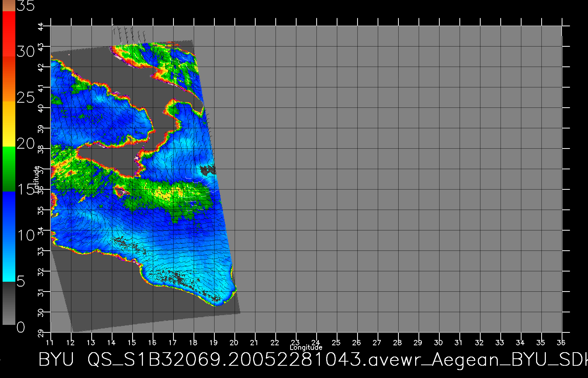Image resolution: width=588 pixels, height=378 pixels.
Task: Click the Longitude axis title
Action: tap(306, 347)
